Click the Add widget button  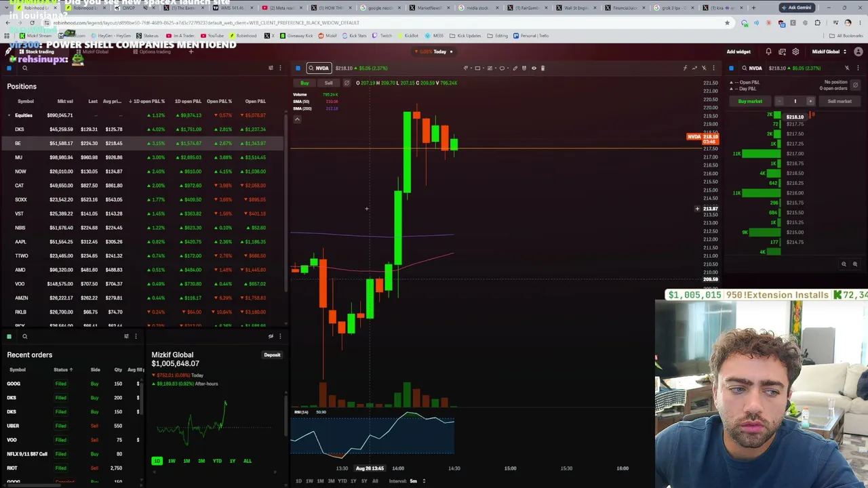coord(738,52)
